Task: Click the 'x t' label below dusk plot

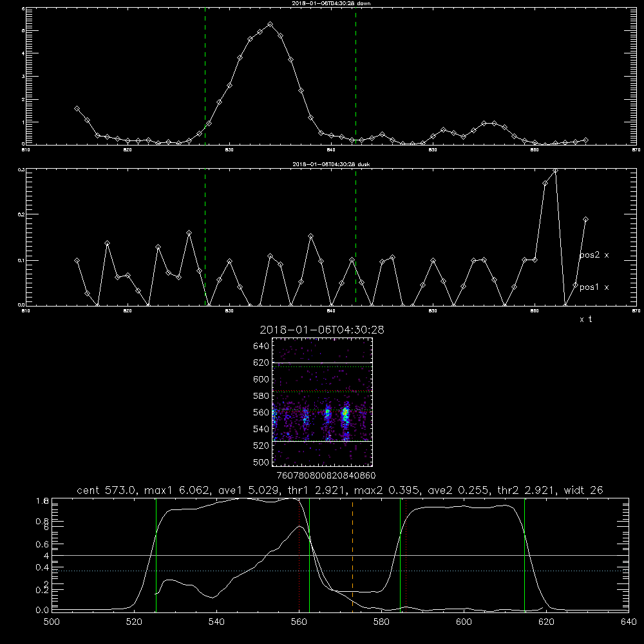Action: tap(585, 319)
